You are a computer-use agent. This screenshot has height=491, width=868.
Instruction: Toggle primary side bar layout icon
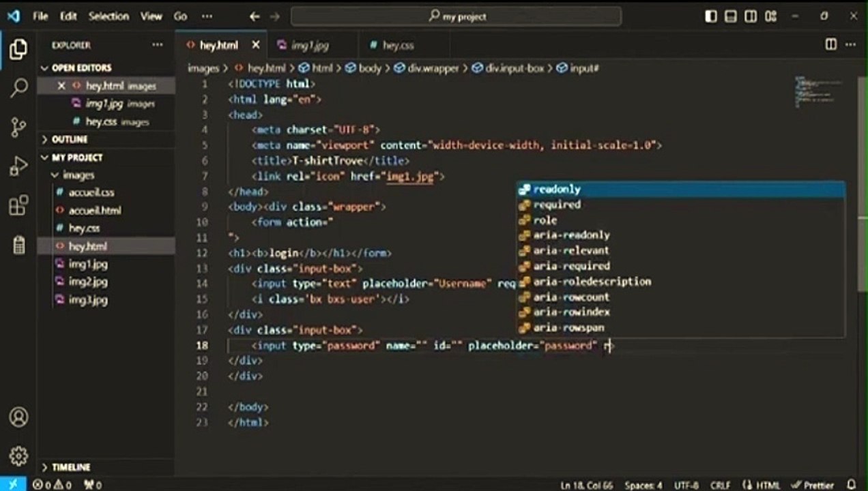click(x=711, y=16)
